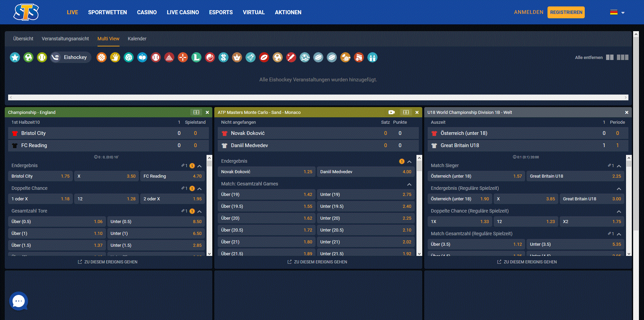Screen dimensions: 644x320
Task: Select the Eishockey sport filter
Action: tap(70, 57)
